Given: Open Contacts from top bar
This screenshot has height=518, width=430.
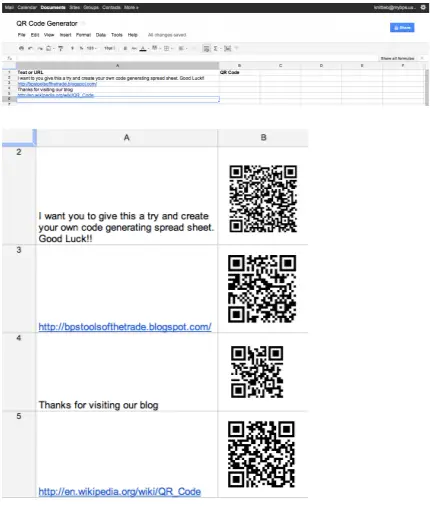Looking at the screenshot, I should pos(111,7).
